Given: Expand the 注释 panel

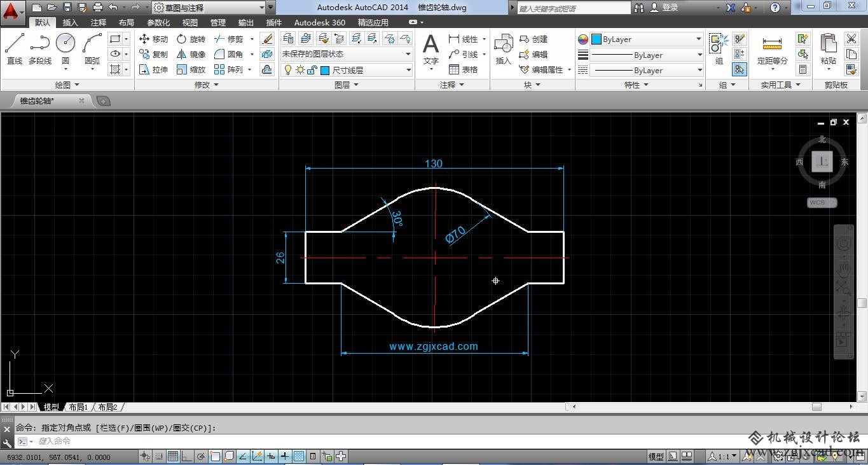Looking at the screenshot, I should pyautogui.click(x=452, y=85).
